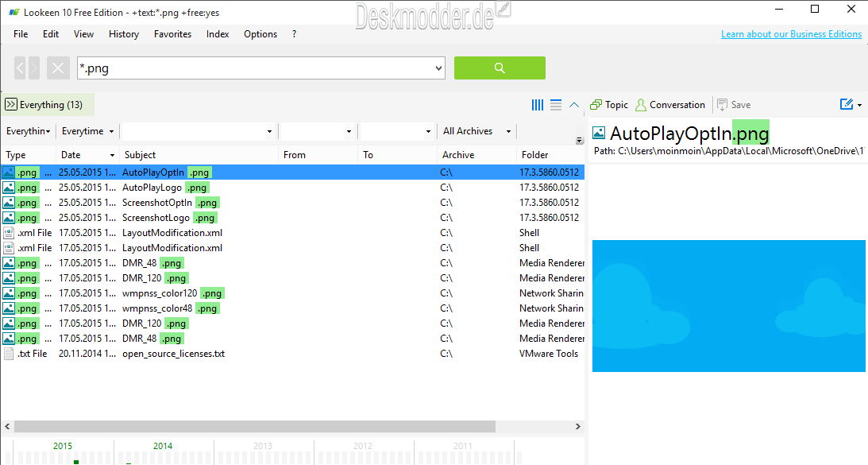Image resolution: width=868 pixels, height=465 pixels.
Task: Switch to column view layout icon
Action: click(538, 105)
